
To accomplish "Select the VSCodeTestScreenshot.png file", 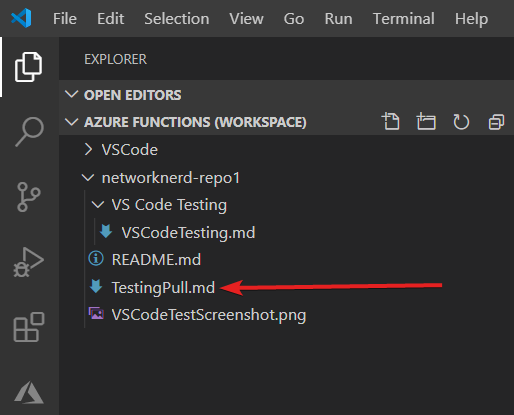I will coord(209,315).
